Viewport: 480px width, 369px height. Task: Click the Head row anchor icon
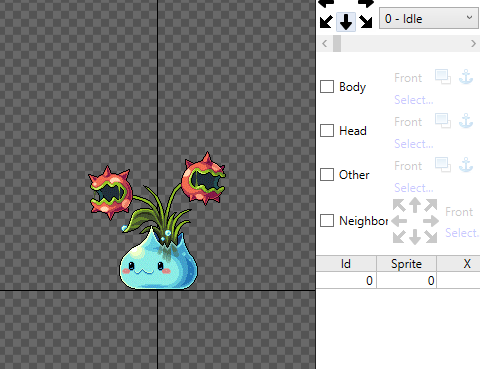(x=466, y=121)
